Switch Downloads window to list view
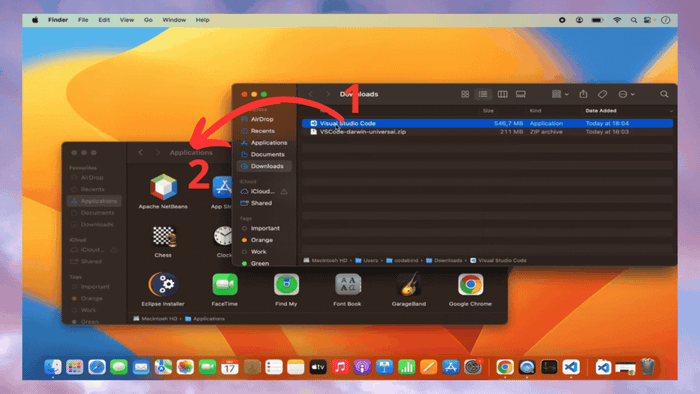The width and height of the screenshot is (700, 394). (x=483, y=94)
